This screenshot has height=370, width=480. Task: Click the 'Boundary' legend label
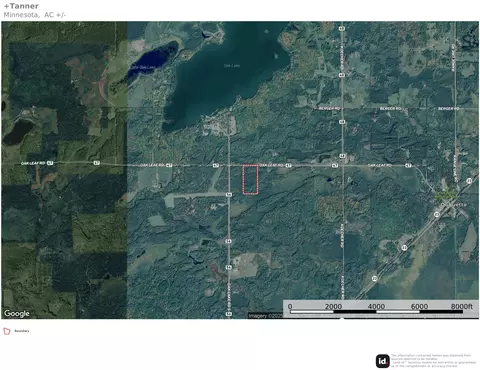(x=22, y=331)
